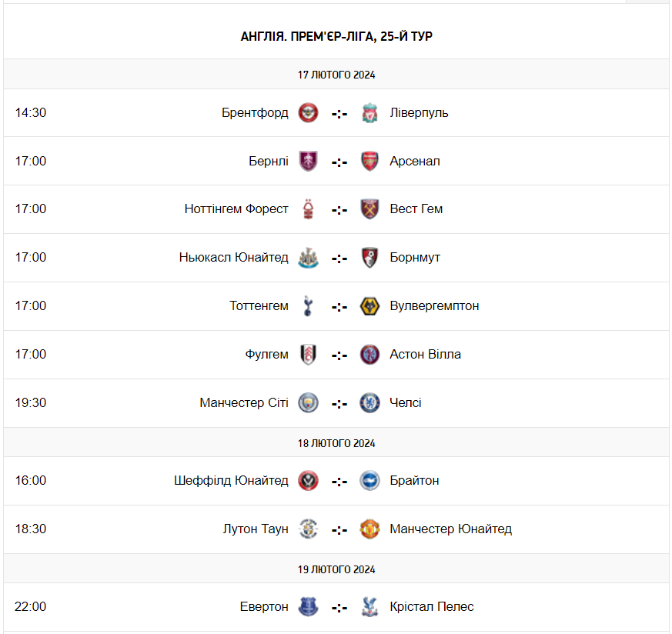Click the Nottingham Forest tree crest
The width and height of the screenshot is (672, 634).
click(x=309, y=209)
